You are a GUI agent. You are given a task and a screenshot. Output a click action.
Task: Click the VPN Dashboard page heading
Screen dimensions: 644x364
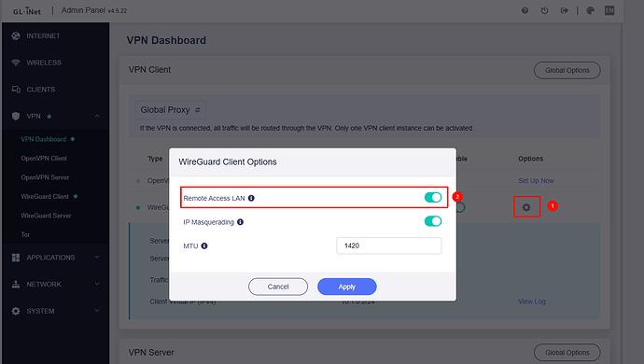tap(166, 40)
